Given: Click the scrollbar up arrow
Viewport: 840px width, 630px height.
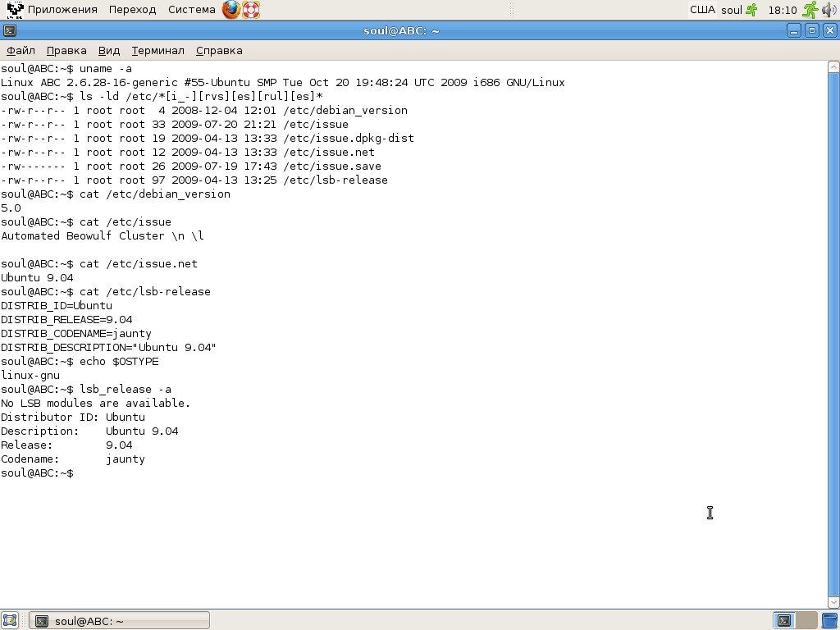Looking at the screenshot, I should tap(833, 67).
